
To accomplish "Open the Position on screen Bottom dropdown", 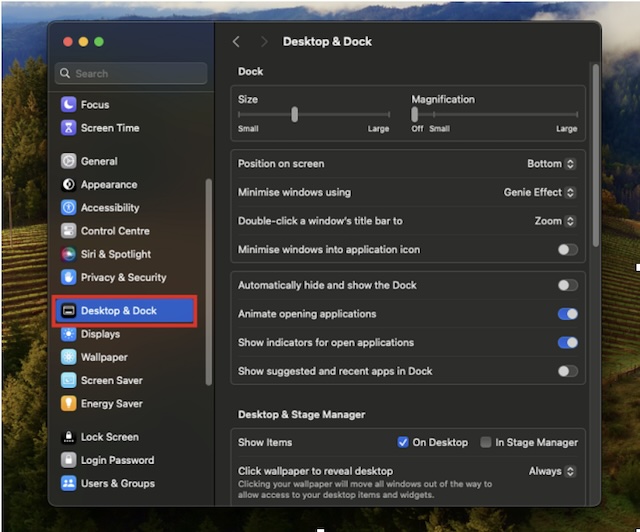I will [551, 164].
